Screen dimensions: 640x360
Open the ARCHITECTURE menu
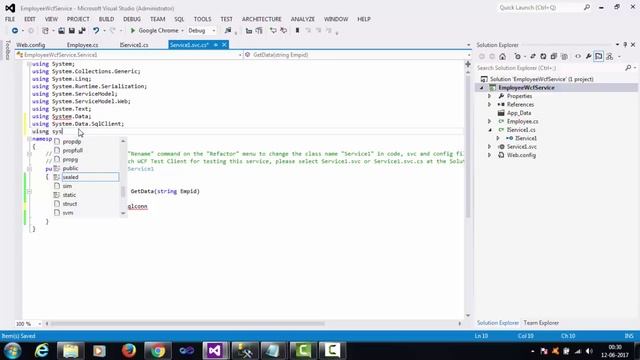pyautogui.click(x=262, y=19)
